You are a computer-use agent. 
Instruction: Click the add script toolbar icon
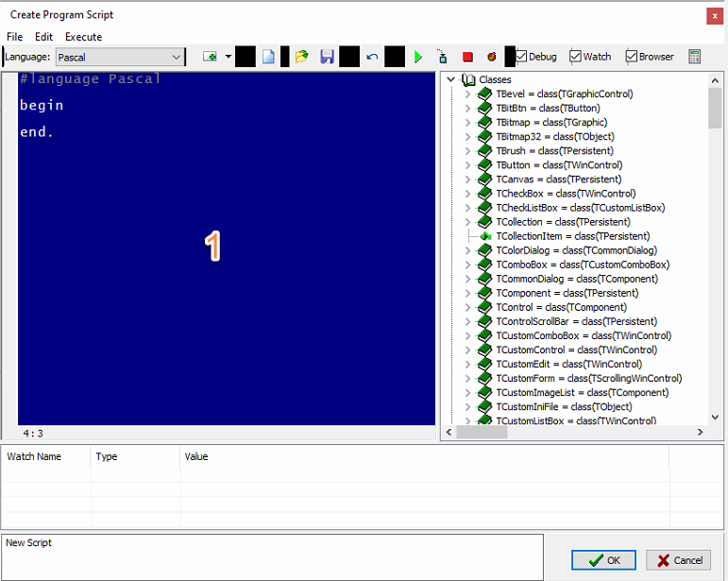[210, 57]
